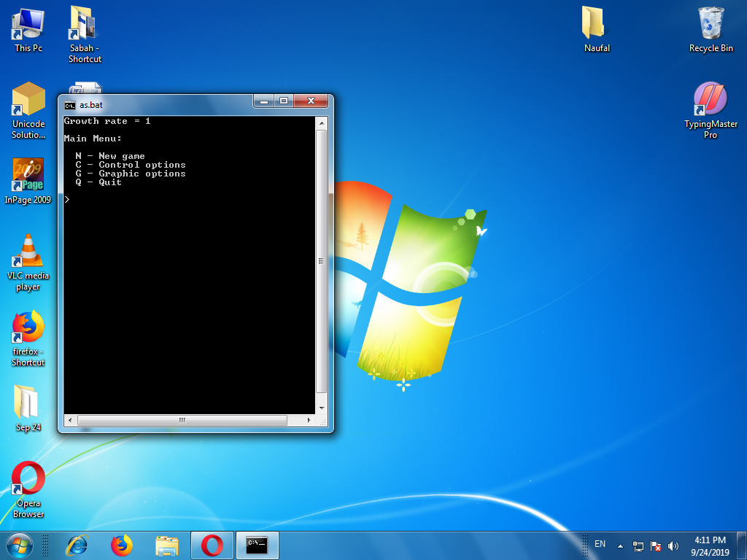Maximize the as.bat window

[284, 101]
